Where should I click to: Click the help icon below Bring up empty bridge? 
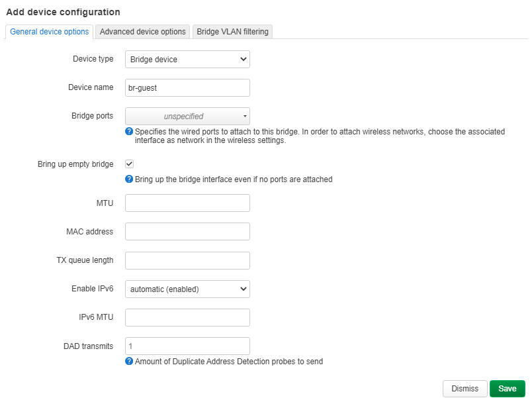[x=129, y=179]
